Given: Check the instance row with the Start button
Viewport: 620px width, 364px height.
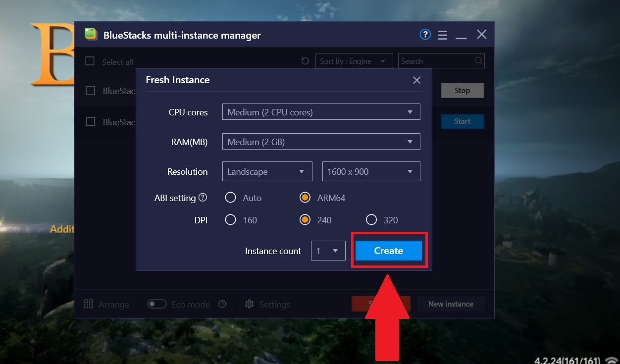Looking at the screenshot, I should coord(90,121).
